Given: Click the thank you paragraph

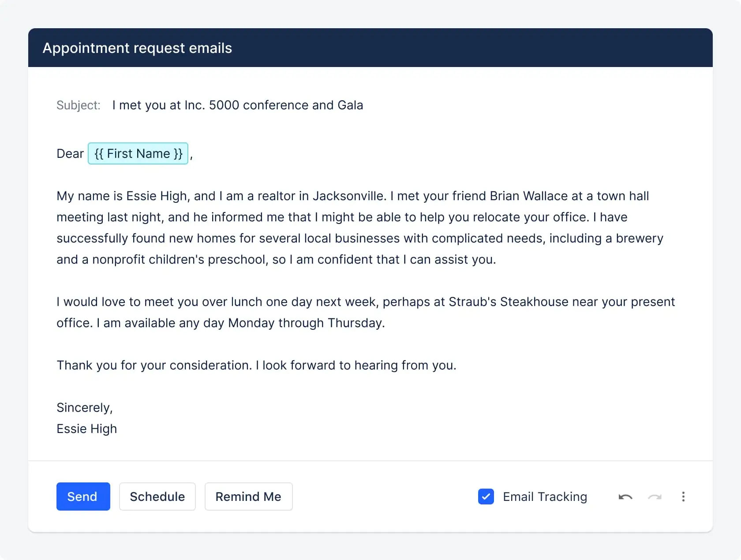Looking at the screenshot, I should point(256,365).
